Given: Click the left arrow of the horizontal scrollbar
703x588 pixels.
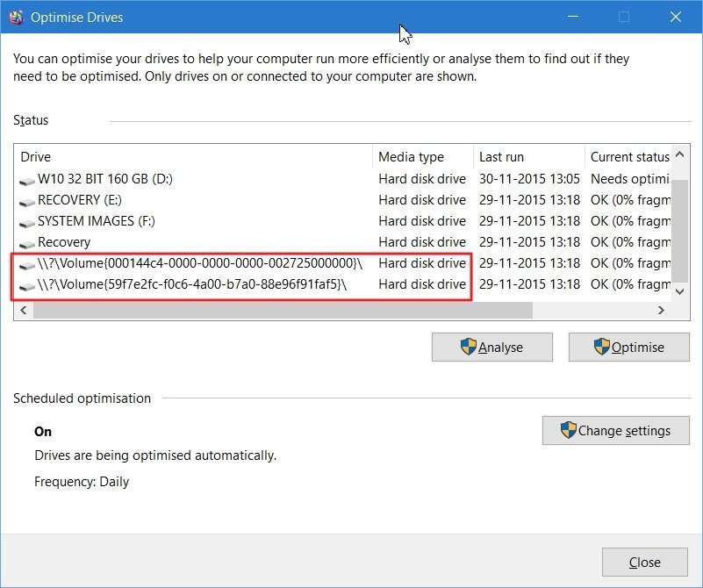Looking at the screenshot, I should point(23,311).
